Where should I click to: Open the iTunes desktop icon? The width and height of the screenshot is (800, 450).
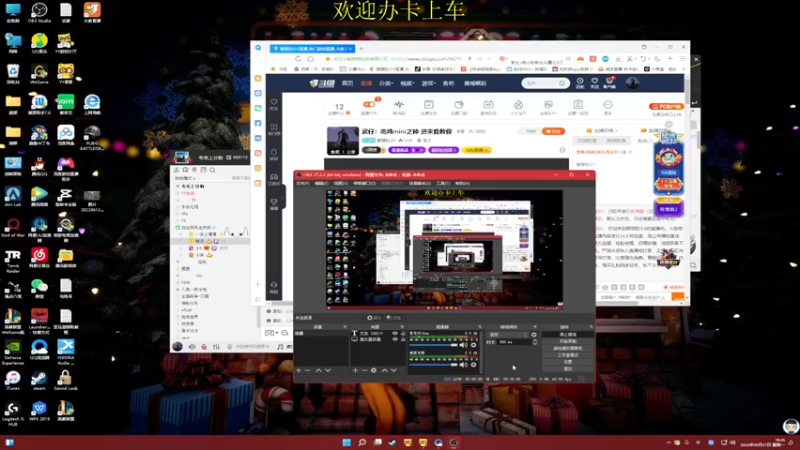13,380
